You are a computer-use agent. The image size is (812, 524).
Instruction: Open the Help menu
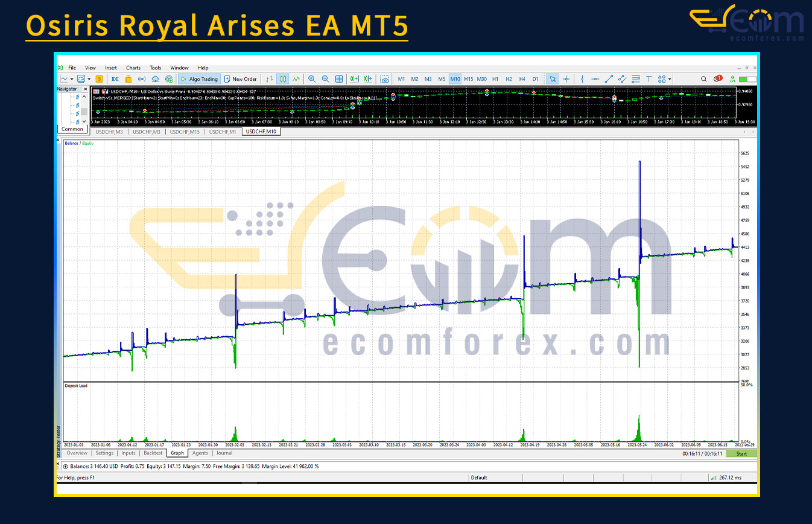click(x=203, y=68)
